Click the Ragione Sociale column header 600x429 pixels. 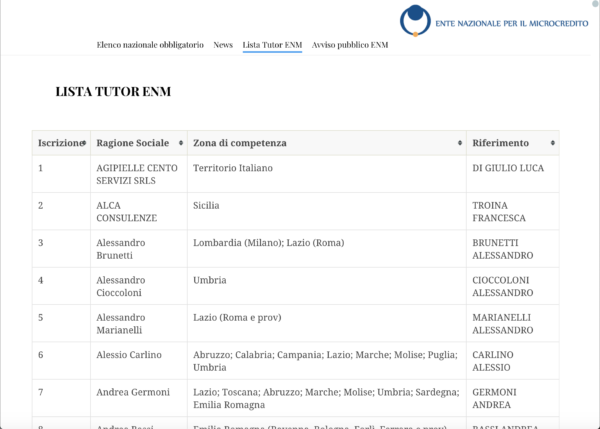(139, 143)
